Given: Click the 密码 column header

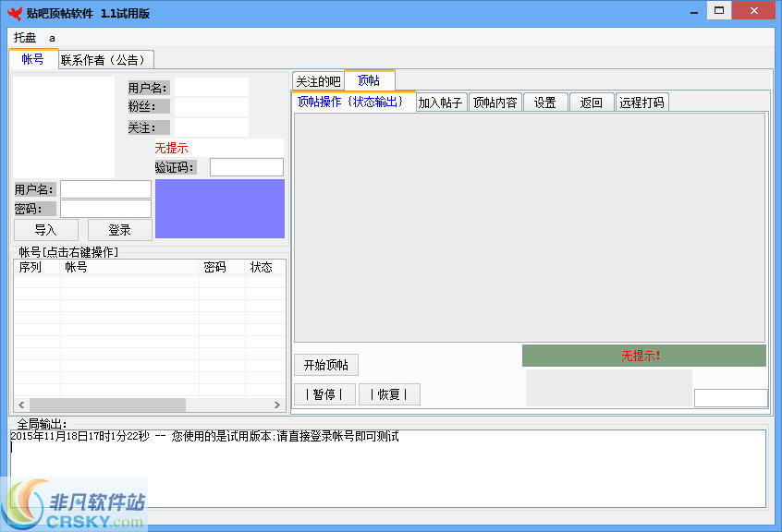Looking at the screenshot, I should click(223, 267).
